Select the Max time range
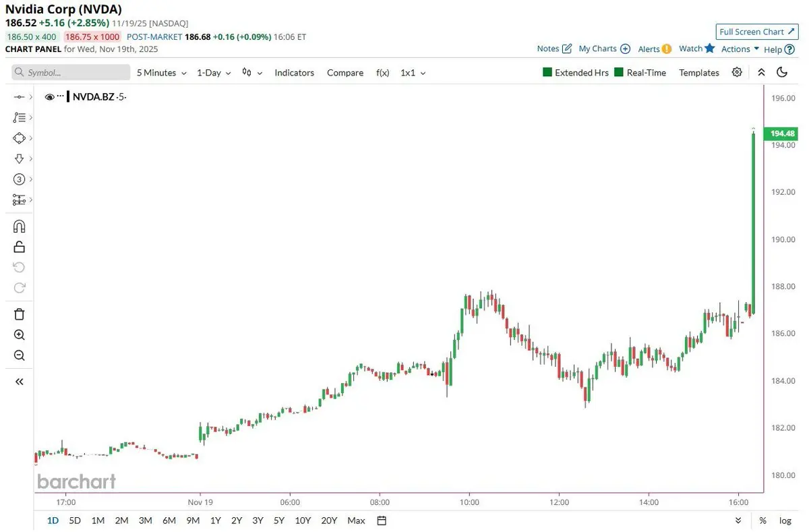This screenshot has width=809, height=532. click(x=356, y=521)
